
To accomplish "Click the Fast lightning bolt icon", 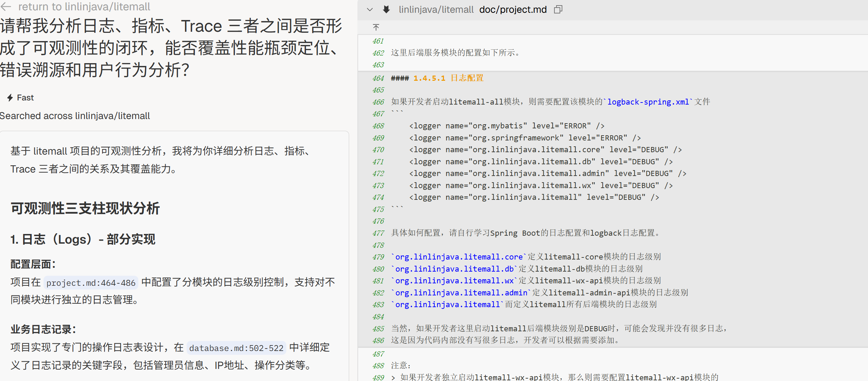I will coord(10,98).
